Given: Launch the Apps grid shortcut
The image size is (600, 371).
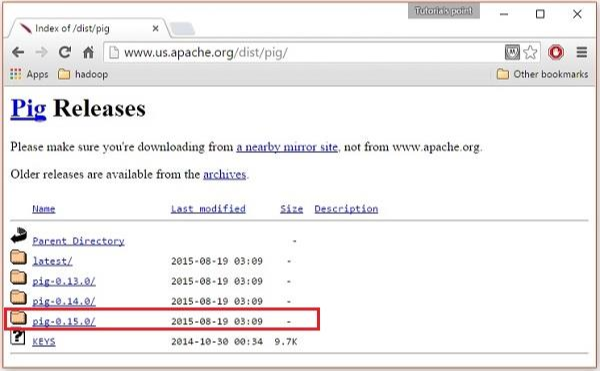Looking at the screenshot, I should 29,74.
